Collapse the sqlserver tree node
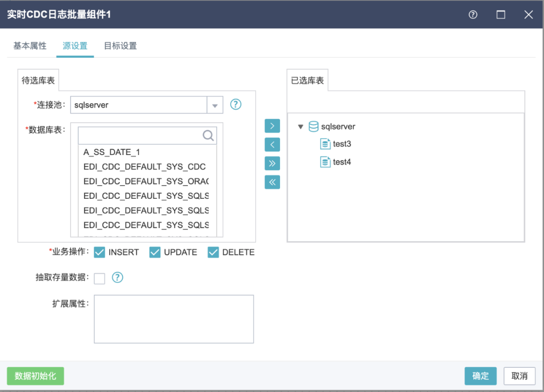This screenshot has width=544, height=392. (x=301, y=127)
